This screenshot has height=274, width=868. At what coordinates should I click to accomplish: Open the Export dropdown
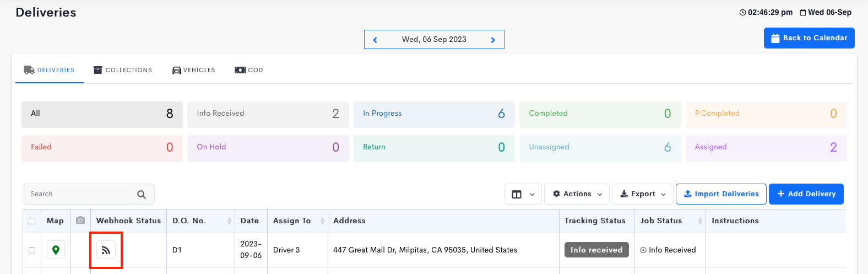click(x=643, y=194)
